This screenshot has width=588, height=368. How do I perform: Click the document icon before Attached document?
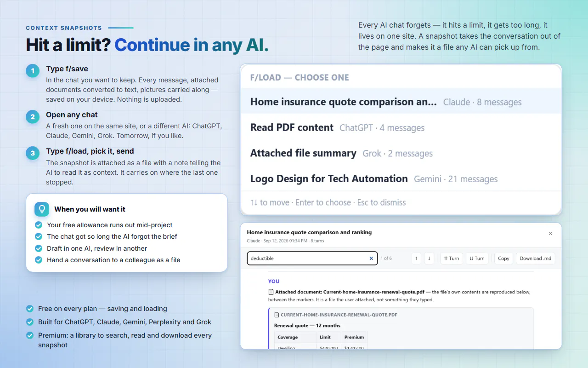[x=271, y=292]
